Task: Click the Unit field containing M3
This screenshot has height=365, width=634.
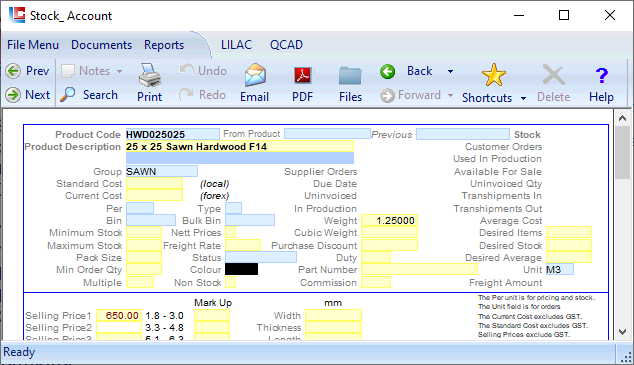Action: pyautogui.click(x=560, y=269)
